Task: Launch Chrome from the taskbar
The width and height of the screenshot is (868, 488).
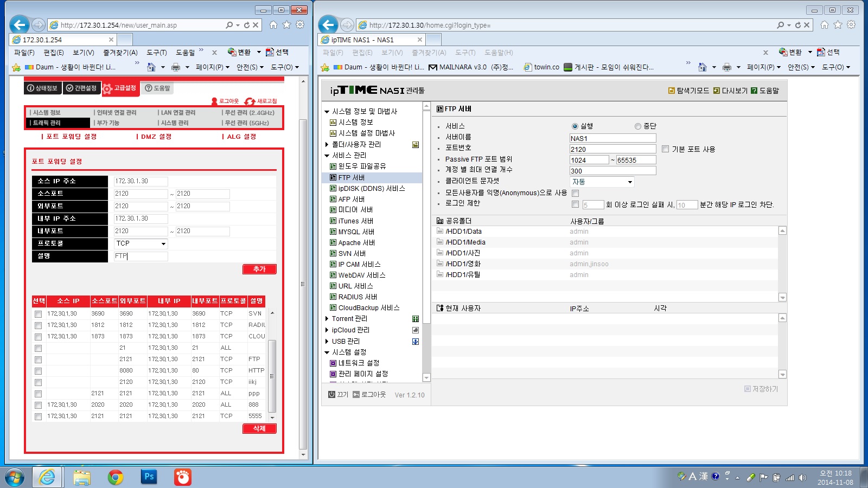Action: click(115, 477)
